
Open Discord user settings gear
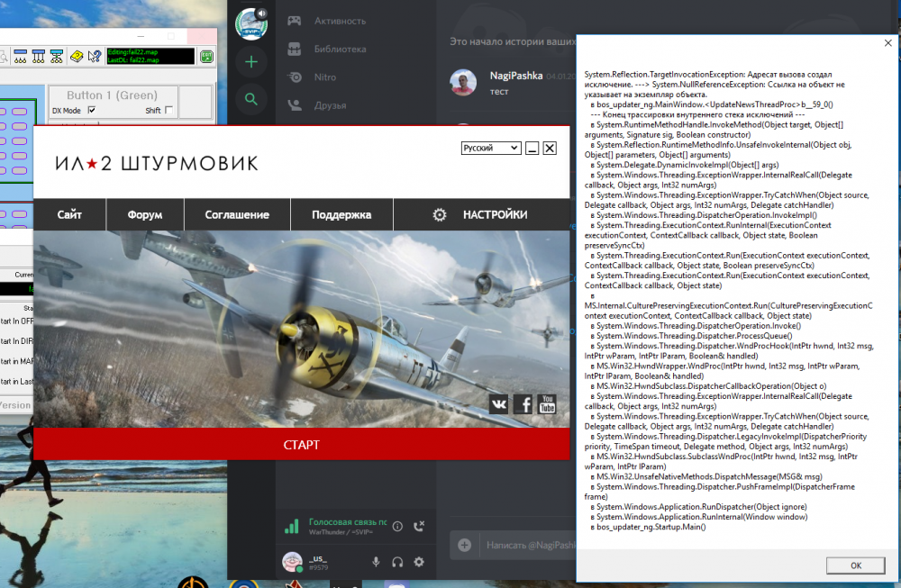(419, 562)
